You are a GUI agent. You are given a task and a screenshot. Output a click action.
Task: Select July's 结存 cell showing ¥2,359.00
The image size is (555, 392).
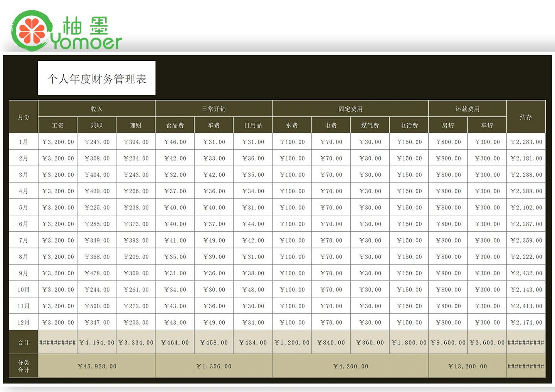coord(526,240)
